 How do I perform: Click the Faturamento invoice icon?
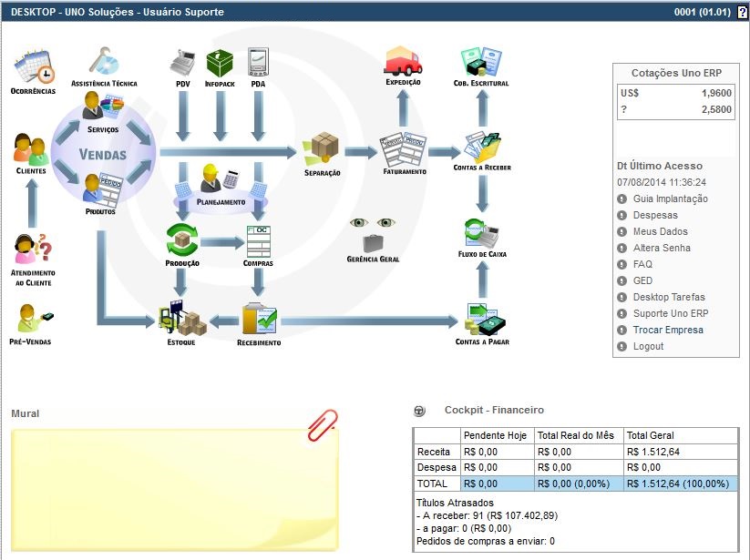click(x=404, y=148)
